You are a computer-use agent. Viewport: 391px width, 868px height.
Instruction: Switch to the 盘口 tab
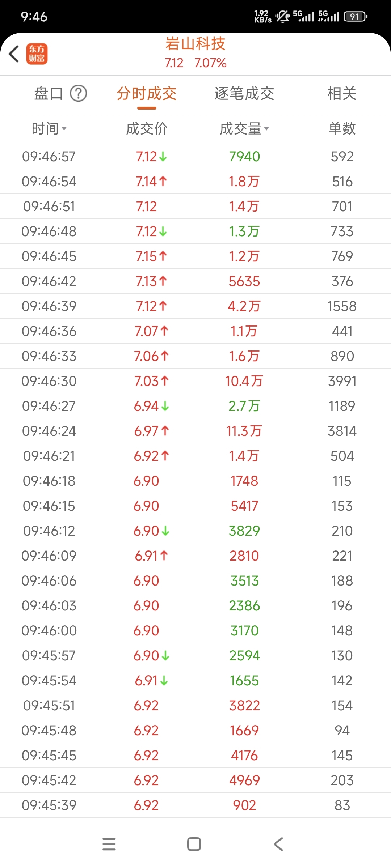coord(49,93)
